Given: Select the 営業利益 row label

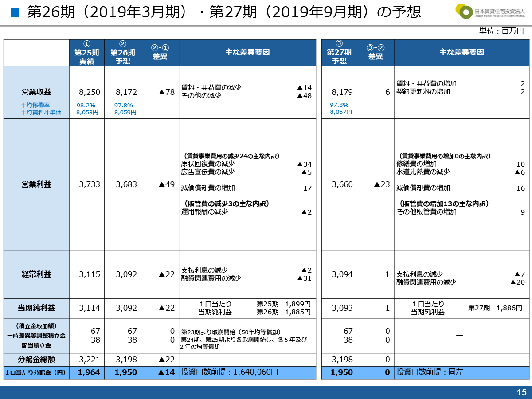Looking at the screenshot, I should click(36, 184).
